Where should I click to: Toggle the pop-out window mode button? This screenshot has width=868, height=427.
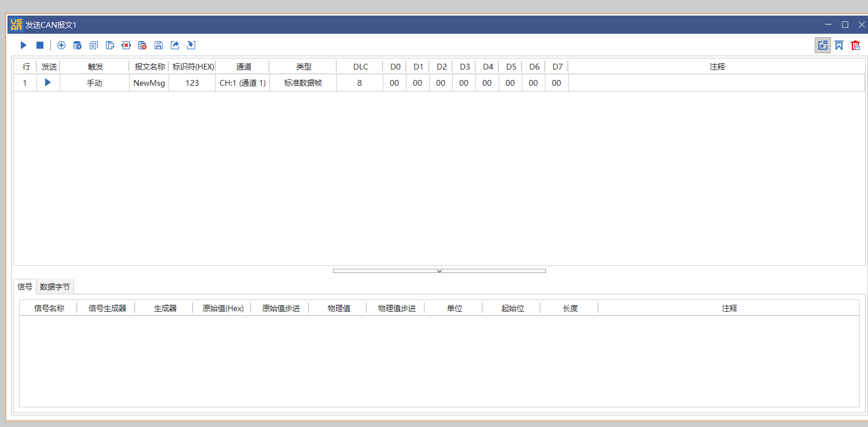click(823, 45)
